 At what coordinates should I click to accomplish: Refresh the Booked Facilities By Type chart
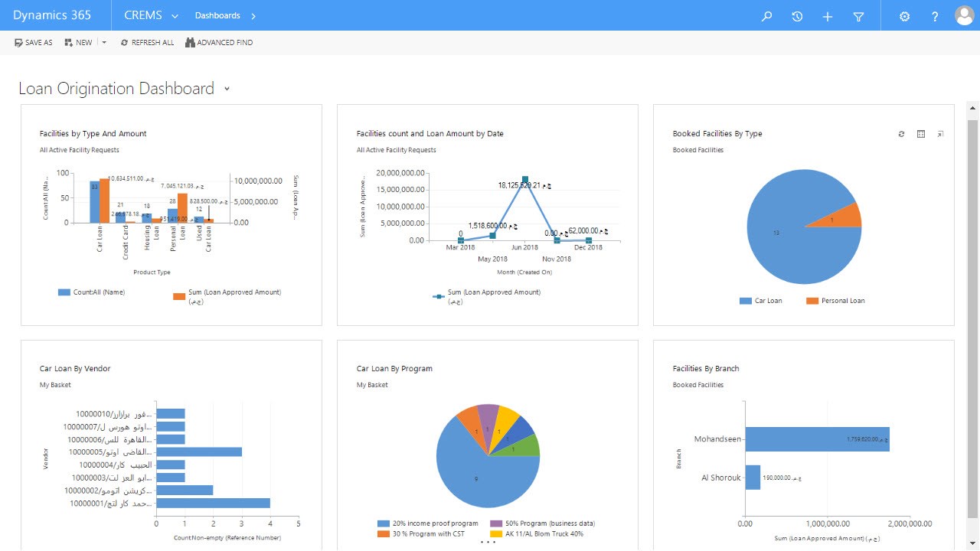click(x=901, y=134)
